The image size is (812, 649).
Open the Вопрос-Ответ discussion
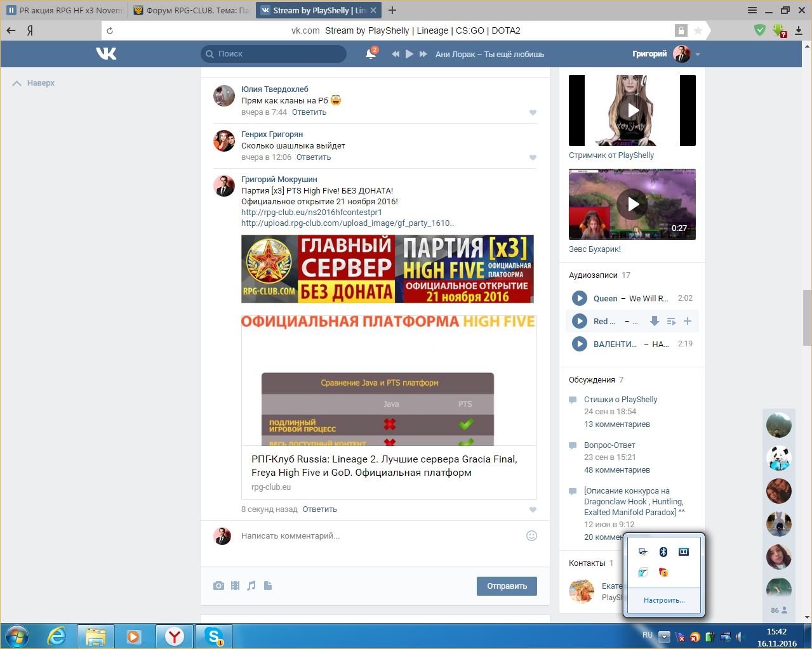click(609, 445)
